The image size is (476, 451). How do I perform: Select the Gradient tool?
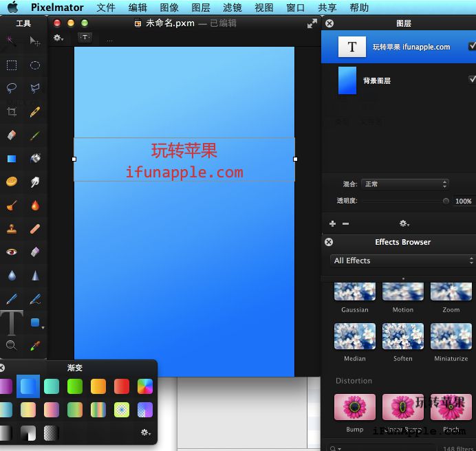pyautogui.click(x=12, y=158)
